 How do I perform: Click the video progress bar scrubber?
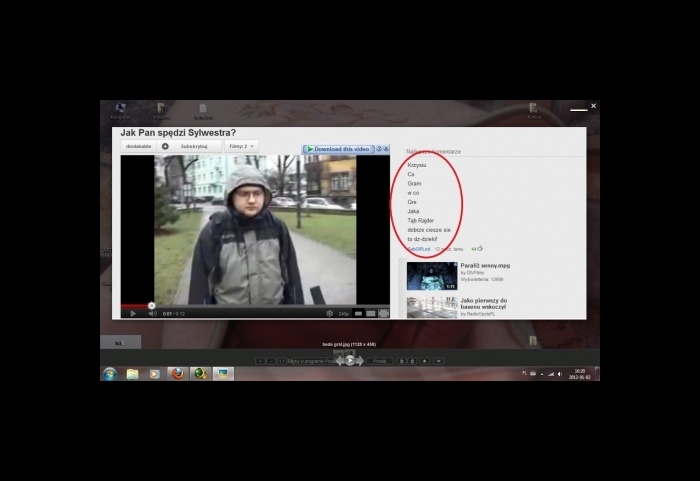pyautogui.click(x=151, y=305)
